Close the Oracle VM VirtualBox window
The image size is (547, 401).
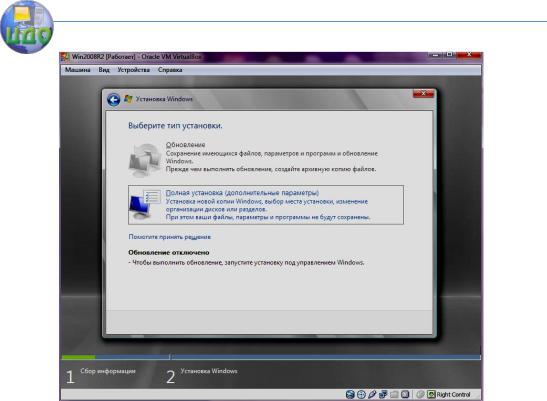pyautogui.click(x=470, y=55)
